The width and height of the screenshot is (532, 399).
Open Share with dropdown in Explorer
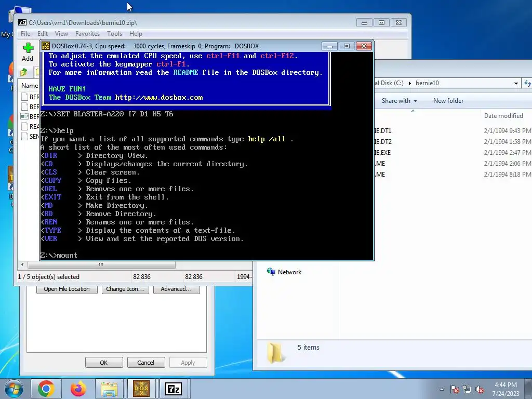pos(400,100)
